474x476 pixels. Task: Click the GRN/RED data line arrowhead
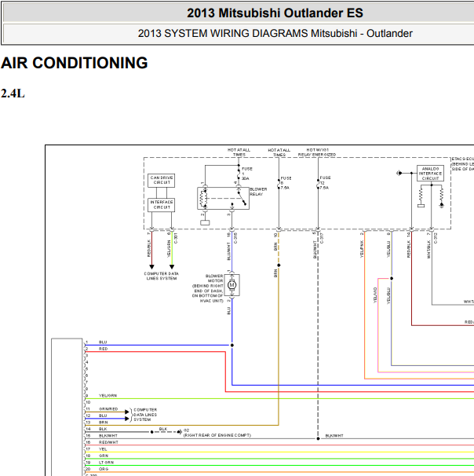(x=127, y=412)
